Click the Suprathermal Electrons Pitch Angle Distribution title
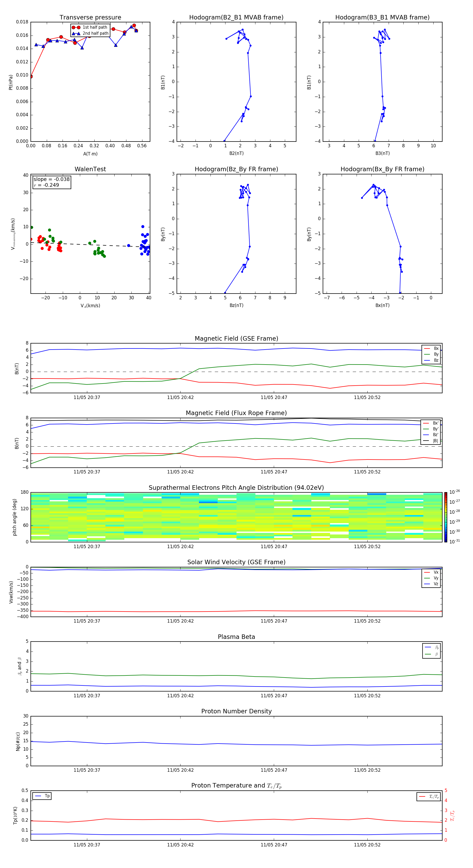The width and height of the screenshot is (473, 868). click(x=236, y=488)
